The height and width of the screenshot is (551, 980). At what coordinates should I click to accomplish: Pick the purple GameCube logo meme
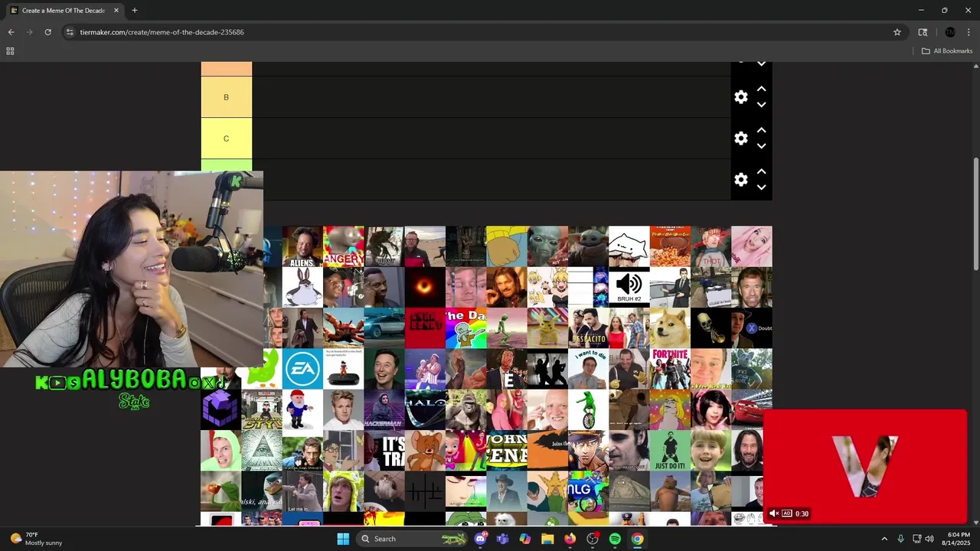[221, 409]
